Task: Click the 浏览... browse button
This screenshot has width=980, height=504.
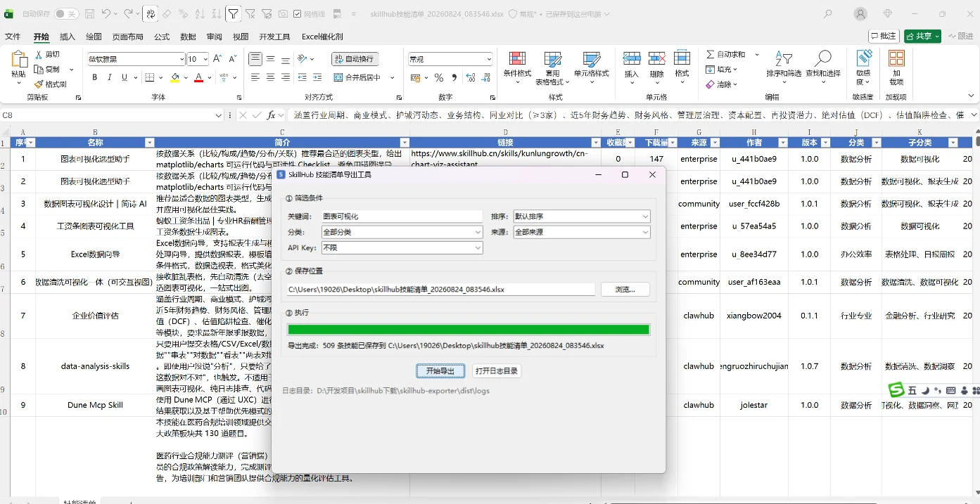Action: pos(625,290)
